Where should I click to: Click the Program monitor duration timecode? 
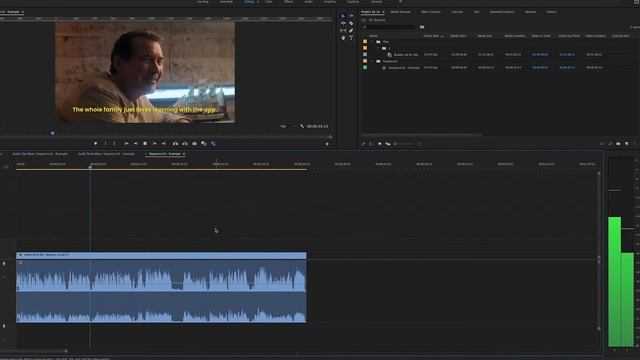pyautogui.click(x=317, y=127)
